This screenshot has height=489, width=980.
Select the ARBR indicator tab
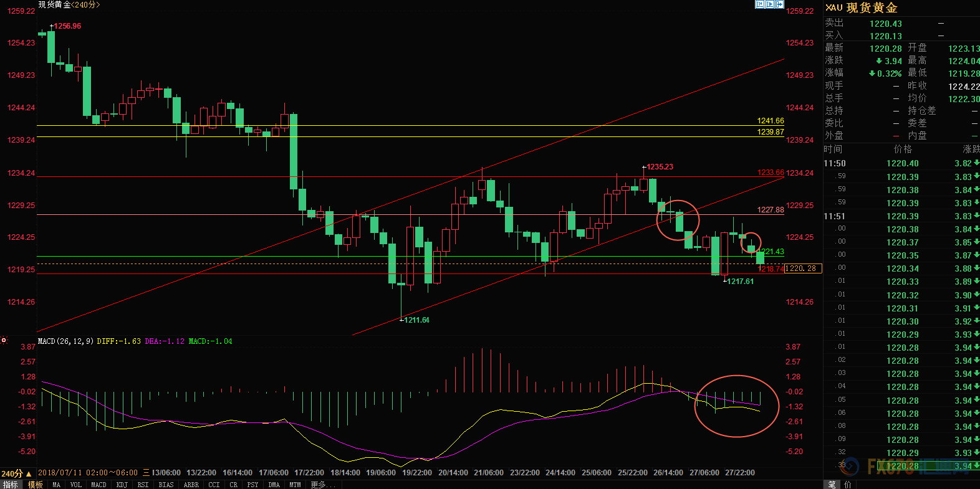pos(191,485)
